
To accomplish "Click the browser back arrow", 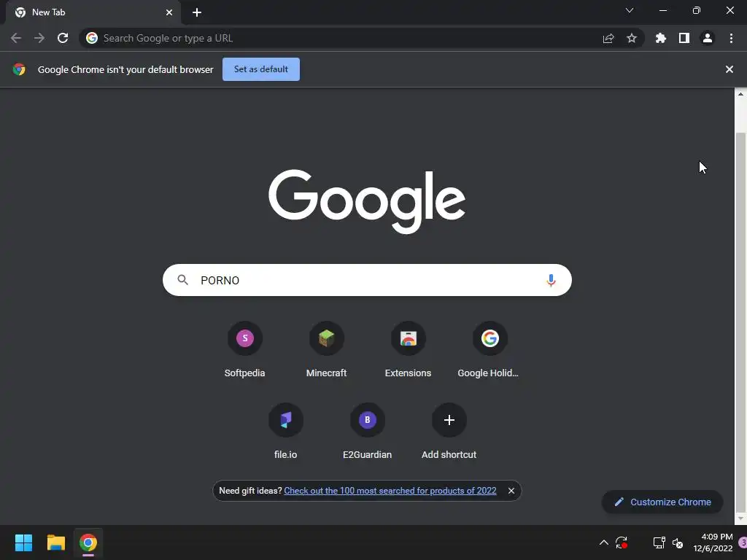I will coord(16,38).
